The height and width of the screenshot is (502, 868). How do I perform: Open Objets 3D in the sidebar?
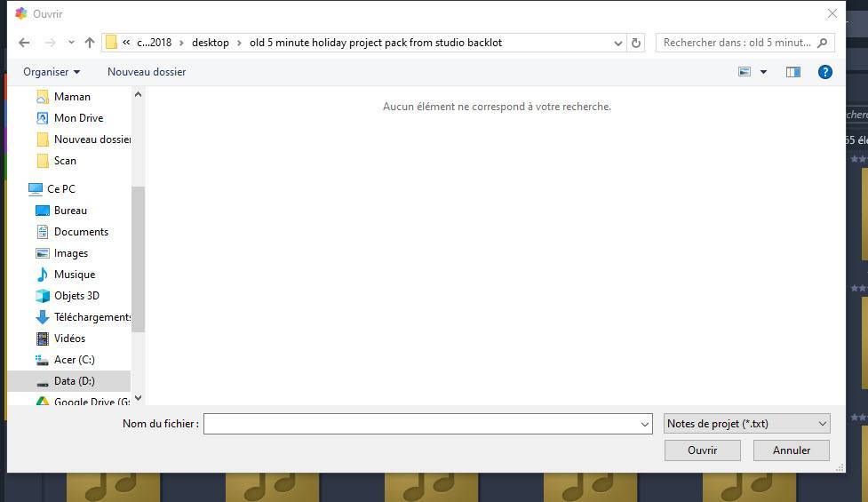76,296
